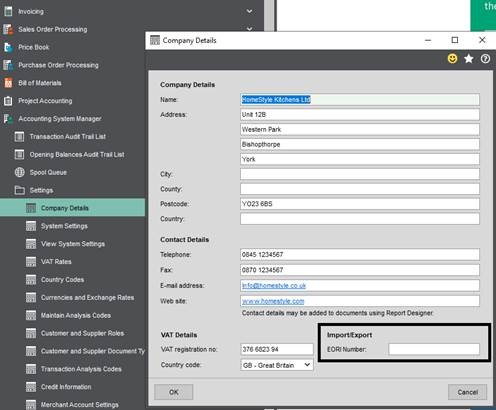Expand the Sales Order Processing chevron
The height and width of the screenshot is (410, 496).
(x=249, y=29)
